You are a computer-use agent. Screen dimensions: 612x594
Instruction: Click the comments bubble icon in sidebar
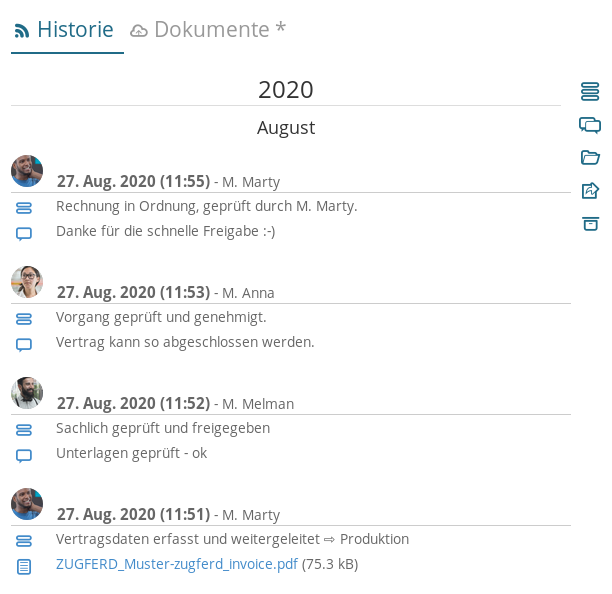point(590,125)
